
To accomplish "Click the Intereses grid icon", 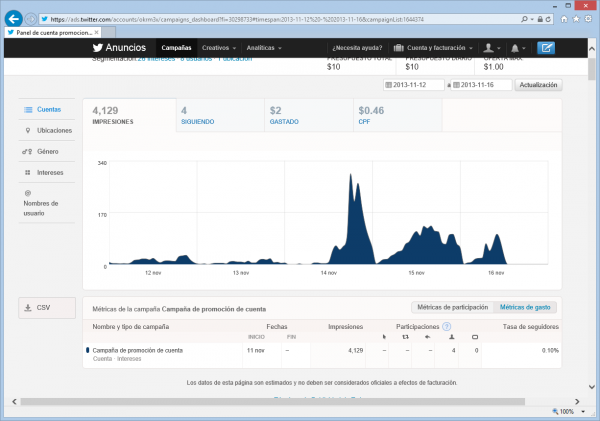I will pos(28,173).
